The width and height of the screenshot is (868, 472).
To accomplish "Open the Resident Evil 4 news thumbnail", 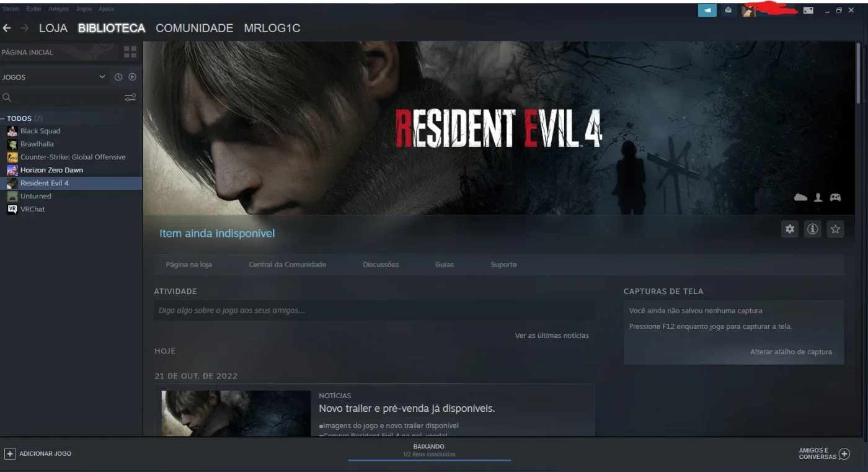I will pos(236,413).
